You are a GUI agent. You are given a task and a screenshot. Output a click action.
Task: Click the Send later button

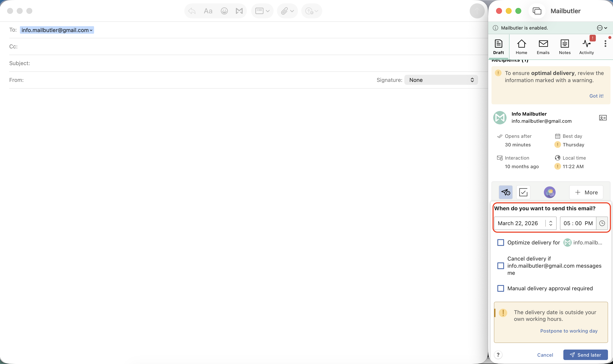[x=585, y=355]
